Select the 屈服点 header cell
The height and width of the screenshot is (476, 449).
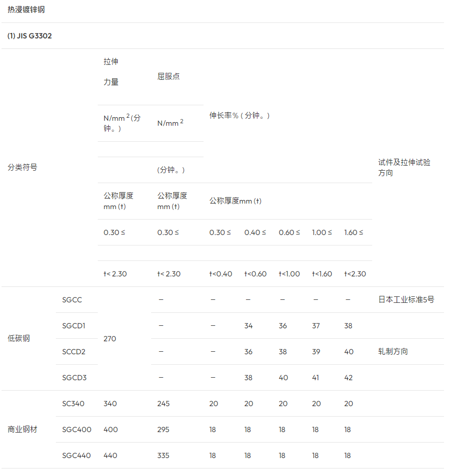(168, 77)
